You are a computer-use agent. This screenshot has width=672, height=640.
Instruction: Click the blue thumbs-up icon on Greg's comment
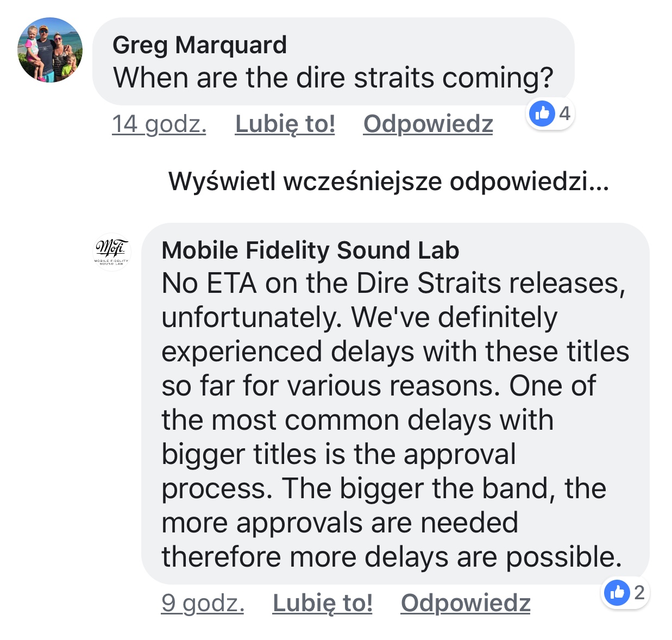pos(542,114)
